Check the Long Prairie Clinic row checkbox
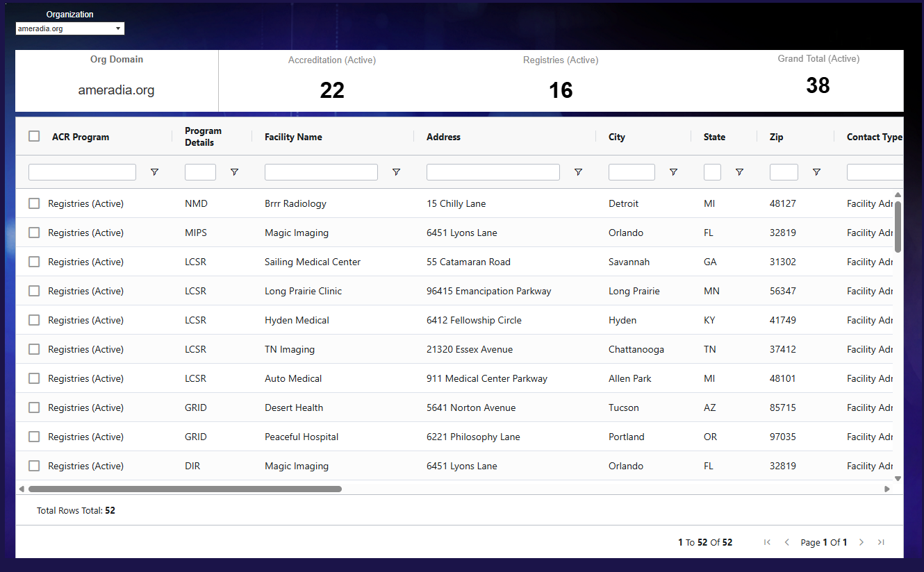Image resolution: width=924 pixels, height=572 pixels. pos(34,291)
